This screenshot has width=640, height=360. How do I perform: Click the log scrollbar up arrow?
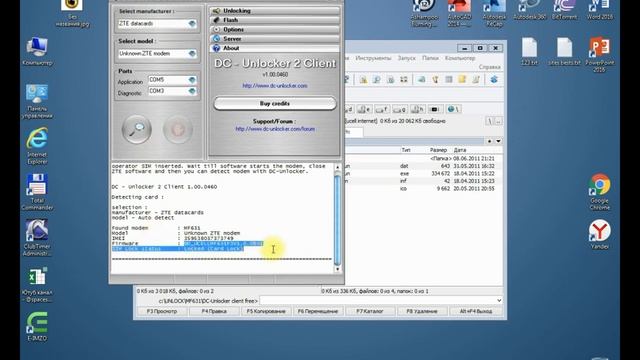[337, 167]
